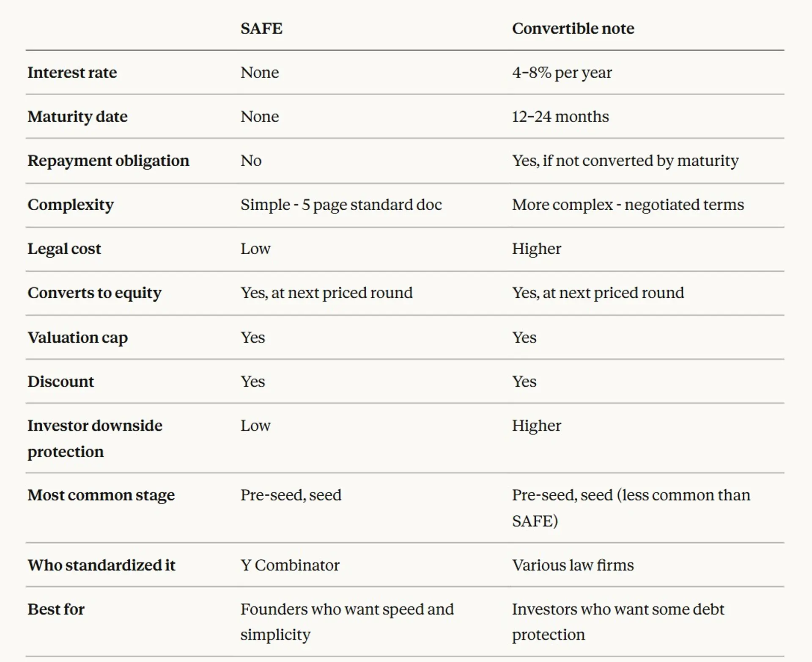Screen dimensions: 812x662
Task: Select the Legal cost row label
Action: [64, 249]
